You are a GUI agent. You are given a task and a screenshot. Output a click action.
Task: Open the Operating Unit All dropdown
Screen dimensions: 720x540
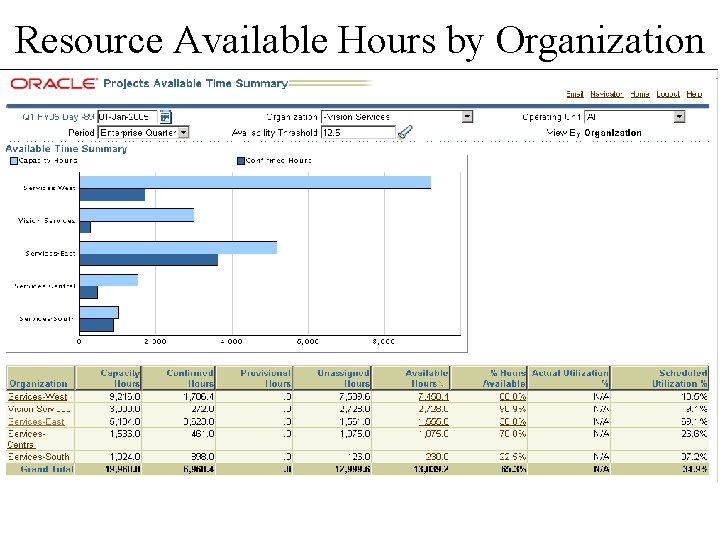tap(679, 117)
